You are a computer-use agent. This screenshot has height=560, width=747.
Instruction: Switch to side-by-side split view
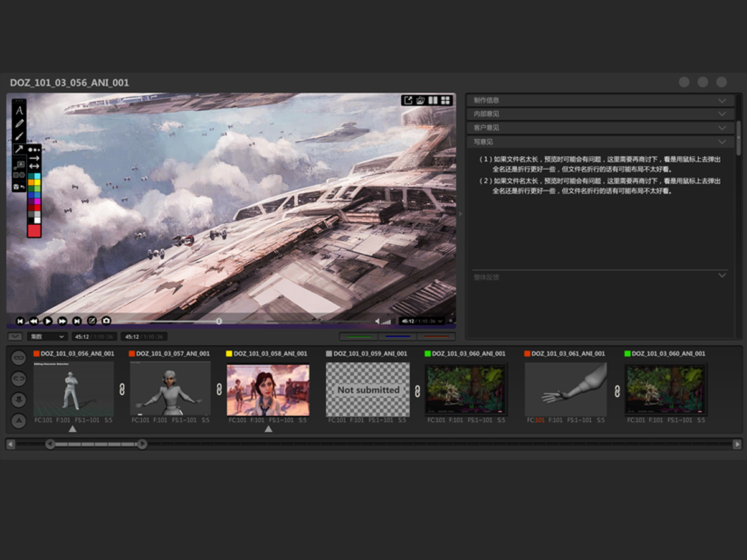(x=433, y=100)
